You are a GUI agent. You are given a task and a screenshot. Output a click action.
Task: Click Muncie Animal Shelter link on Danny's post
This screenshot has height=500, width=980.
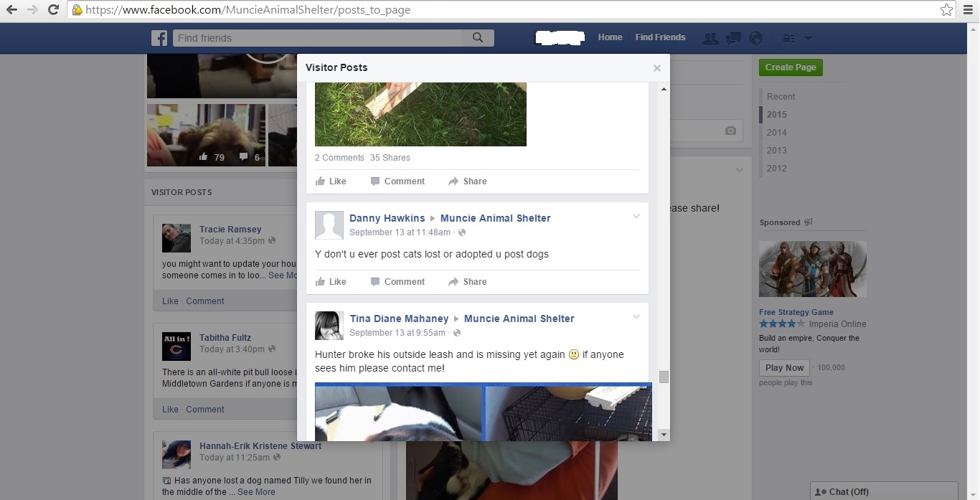[496, 218]
